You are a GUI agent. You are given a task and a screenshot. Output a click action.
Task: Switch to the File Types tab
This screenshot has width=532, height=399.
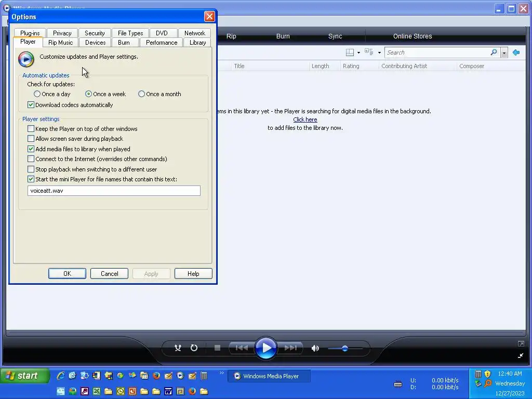pyautogui.click(x=130, y=33)
